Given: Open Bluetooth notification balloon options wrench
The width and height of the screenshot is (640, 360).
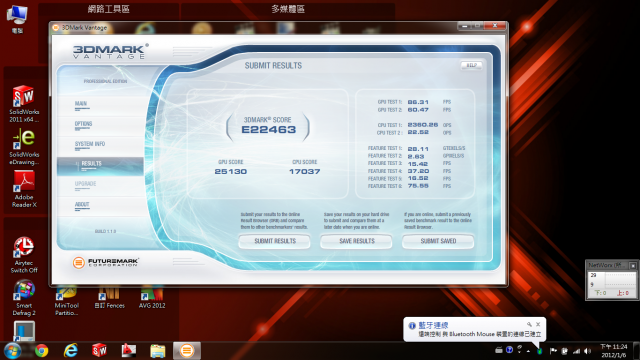Looking at the screenshot, I should 529,324.
